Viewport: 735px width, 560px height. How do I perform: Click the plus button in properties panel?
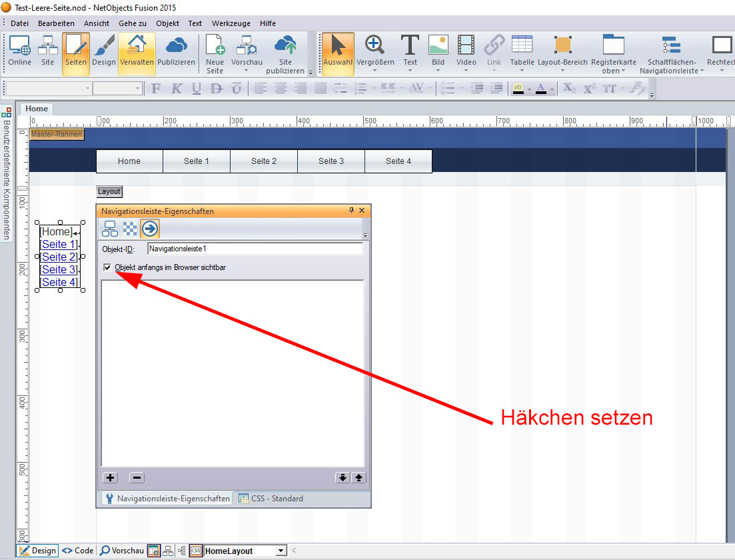(111, 477)
